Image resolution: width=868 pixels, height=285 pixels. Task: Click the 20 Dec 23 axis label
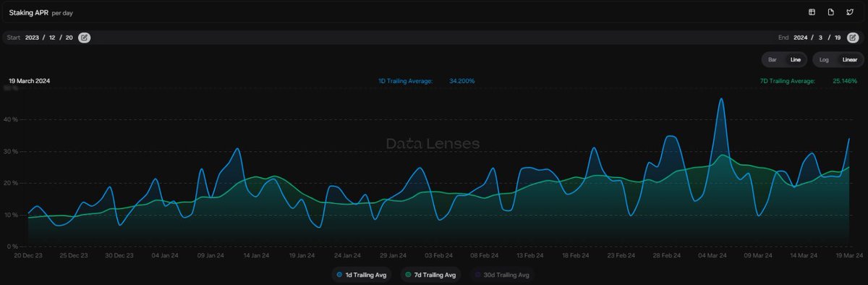pyautogui.click(x=27, y=255)
